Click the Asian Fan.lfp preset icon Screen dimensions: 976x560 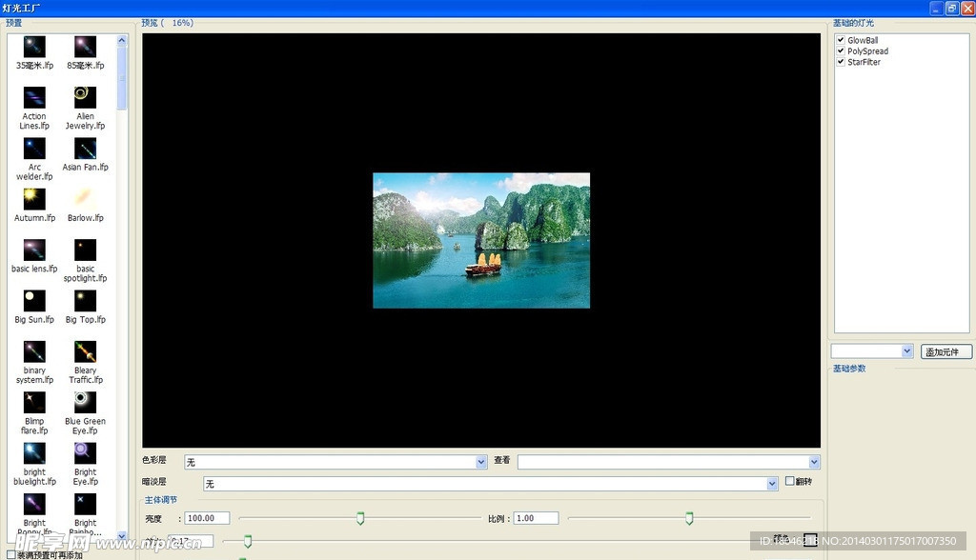(x=85, y=148)
